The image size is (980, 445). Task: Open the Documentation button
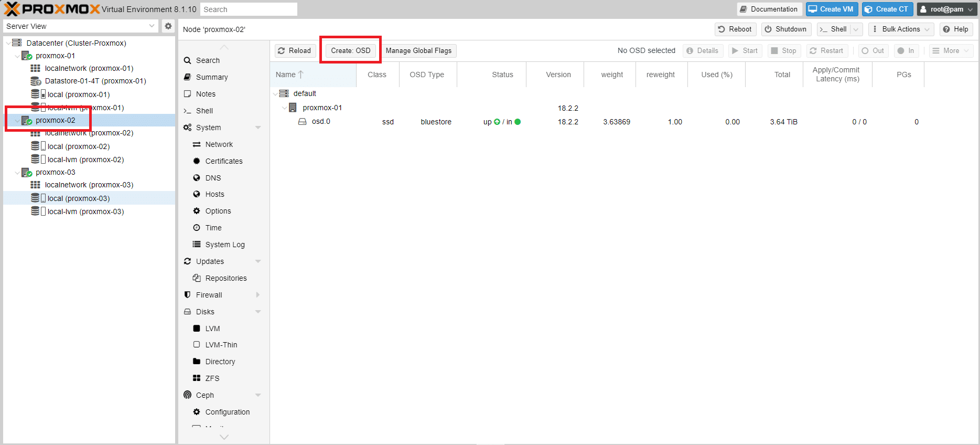(770, 9)
